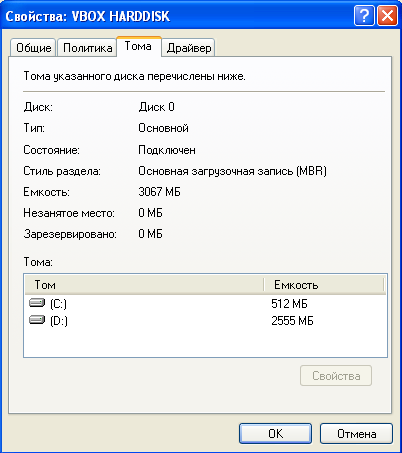Select the Тома tab
This screenshot has height=453, width=402.
[x=138, y=46]
